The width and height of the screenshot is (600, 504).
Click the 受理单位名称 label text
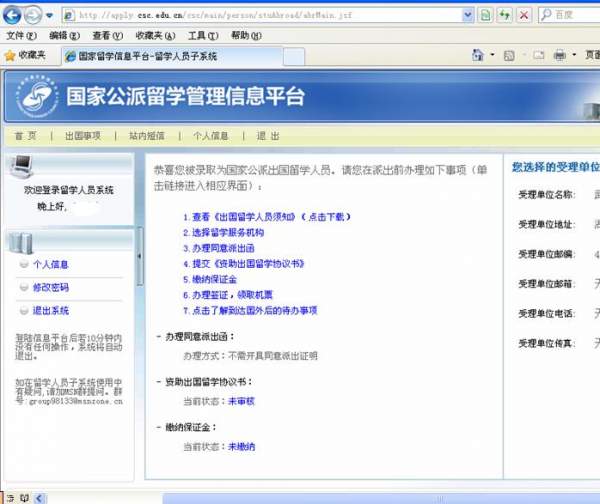point(547,195)
